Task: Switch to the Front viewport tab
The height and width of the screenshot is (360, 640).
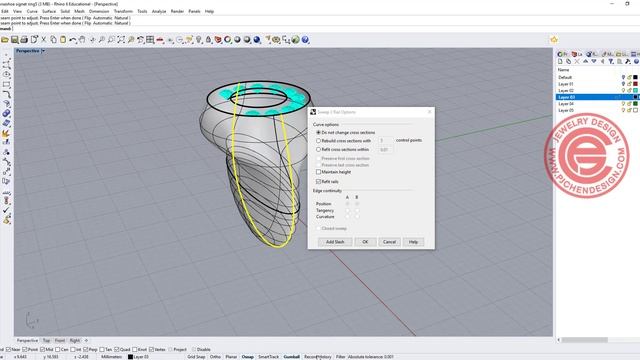Action: tap(60, 340)
